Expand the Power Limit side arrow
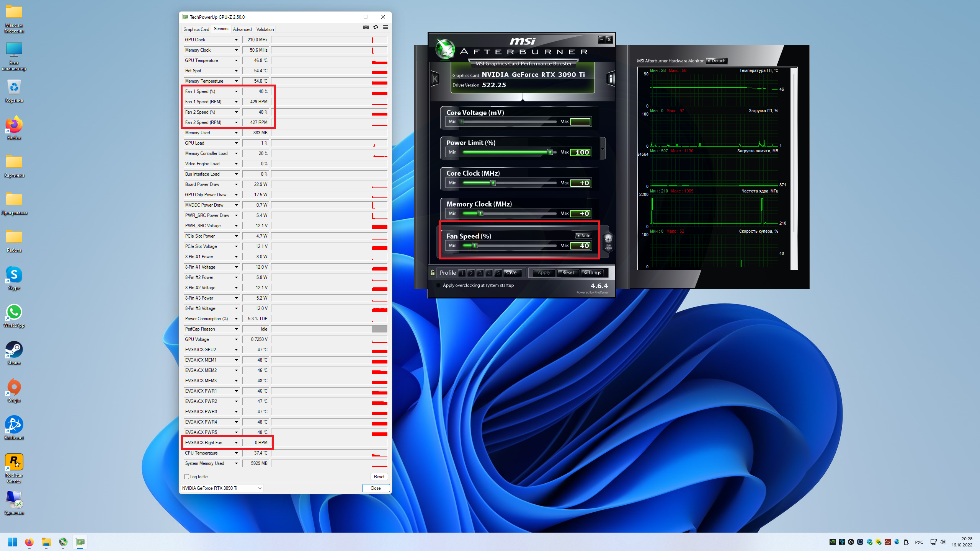Viewport: 980px width, 551px height. click(x=603, y=149)
